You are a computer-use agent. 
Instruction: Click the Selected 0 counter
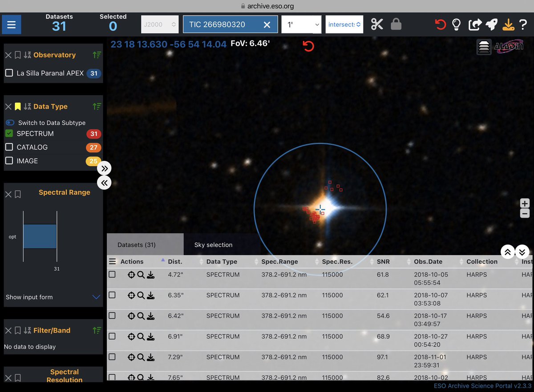click(x=113, y=22)
